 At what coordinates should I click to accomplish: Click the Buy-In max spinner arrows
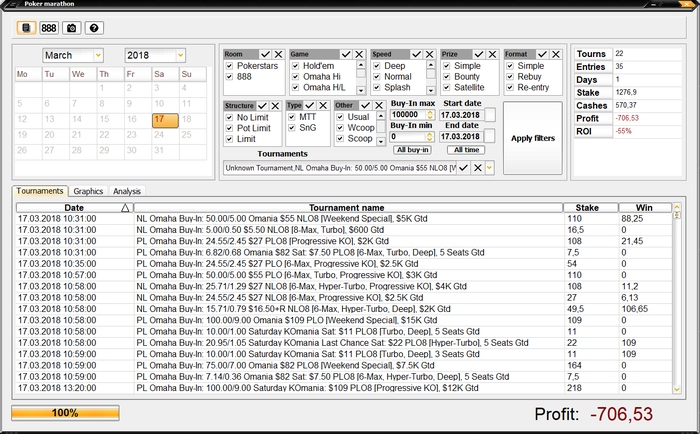pyautogui.click(x=430, y=115)
